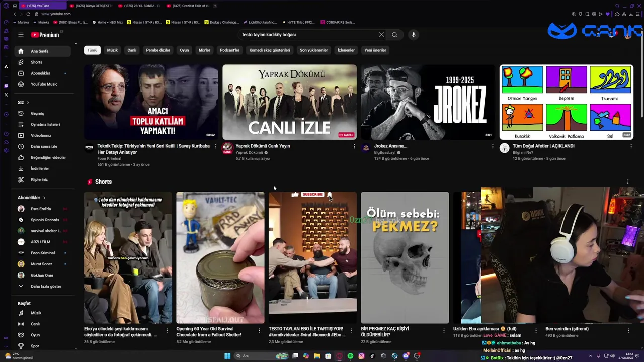Open Oynatma listeleri playlists
This screenshot has width=644, height=362.
(x=42, y=124)
